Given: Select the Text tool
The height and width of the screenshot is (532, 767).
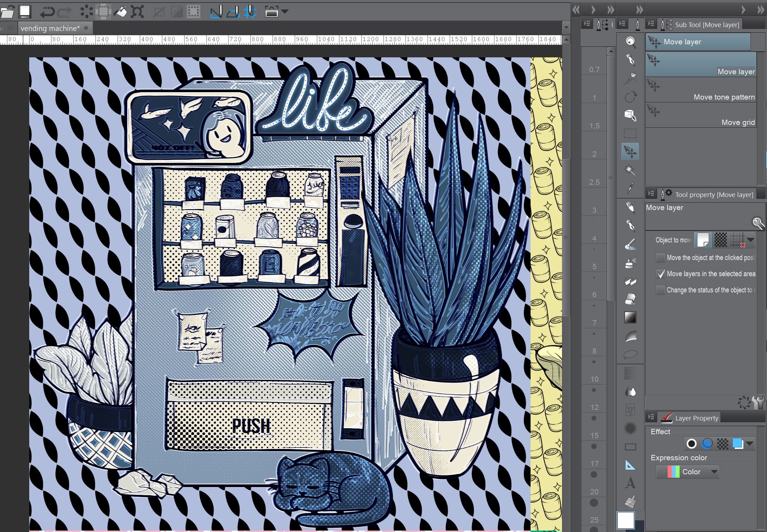Looking at the screenshot, I should click(x=630, y=483).
